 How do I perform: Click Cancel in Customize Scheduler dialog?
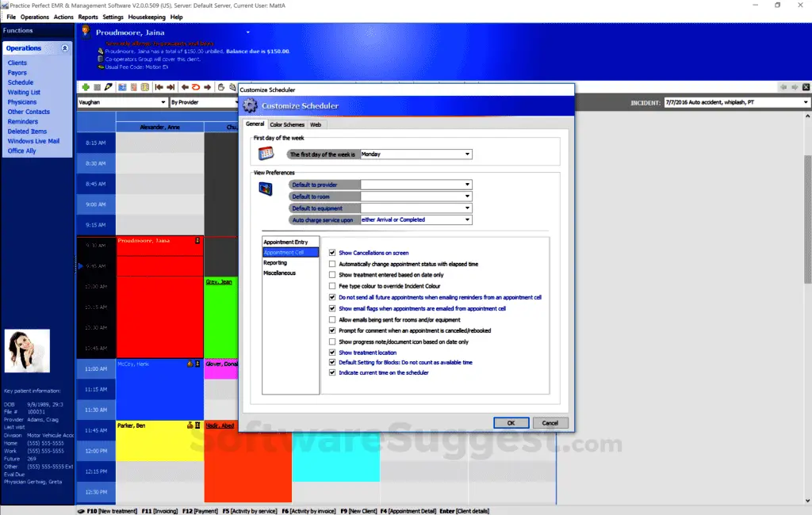coord(550,423)
